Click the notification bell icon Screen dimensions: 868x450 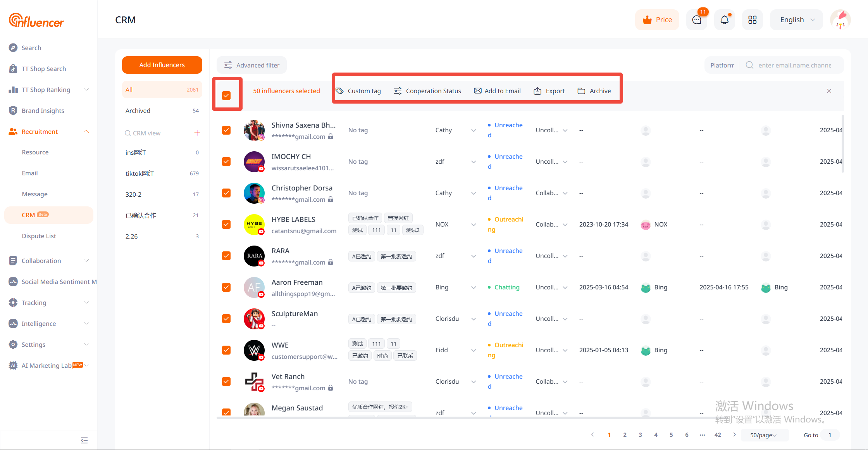[724, 20]
